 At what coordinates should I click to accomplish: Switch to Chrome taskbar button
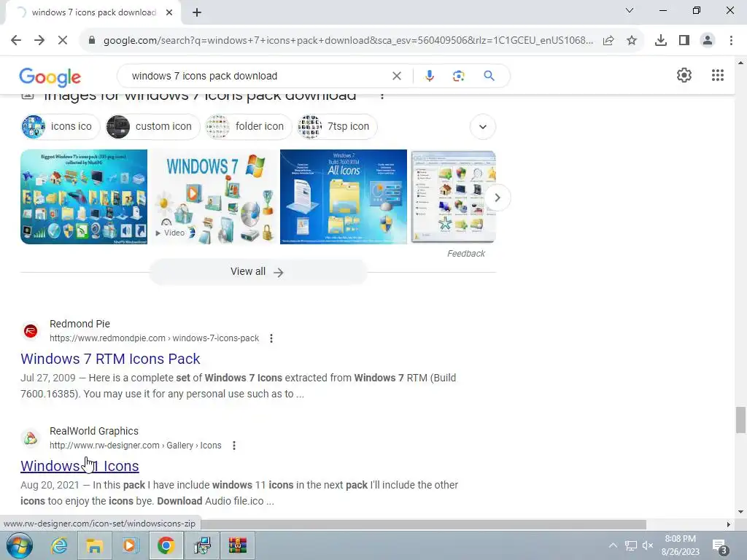click(166, 545)
